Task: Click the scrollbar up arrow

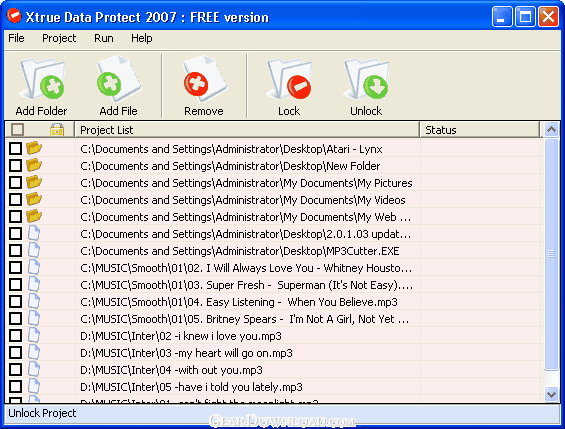Action: point(551,129)
